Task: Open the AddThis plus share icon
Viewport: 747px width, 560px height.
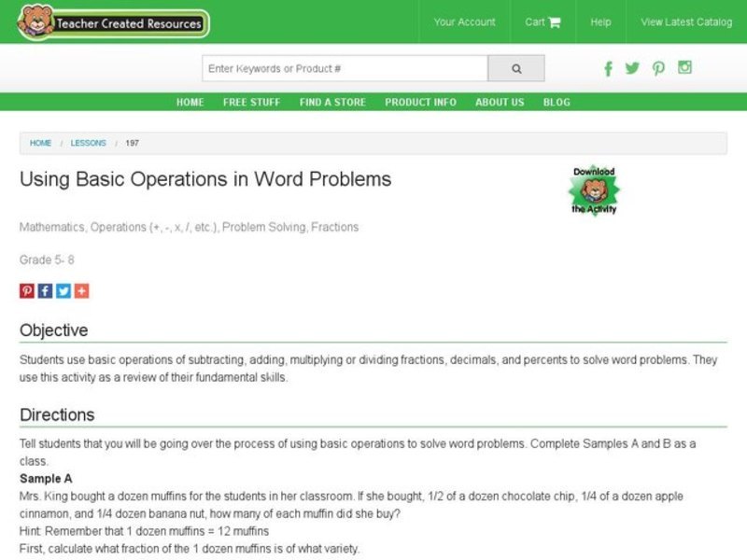Action: pyautogui.click(x=80, y=290)
